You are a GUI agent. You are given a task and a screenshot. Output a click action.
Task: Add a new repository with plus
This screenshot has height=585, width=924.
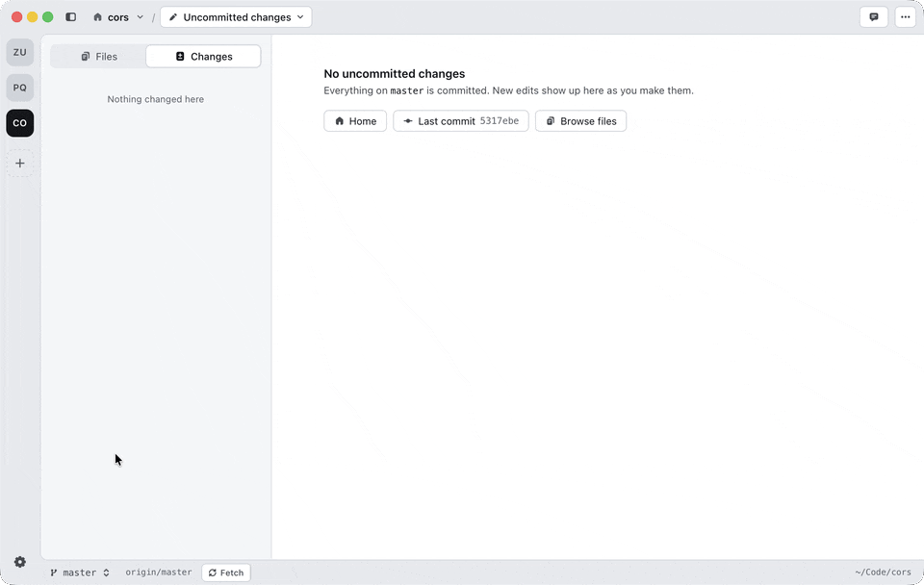[x=20, y=164]
